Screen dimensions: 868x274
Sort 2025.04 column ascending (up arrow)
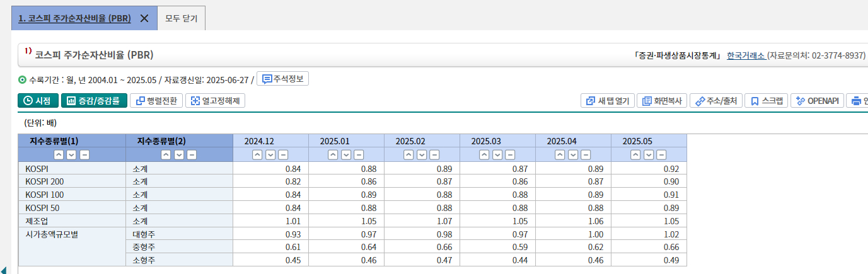560,155
